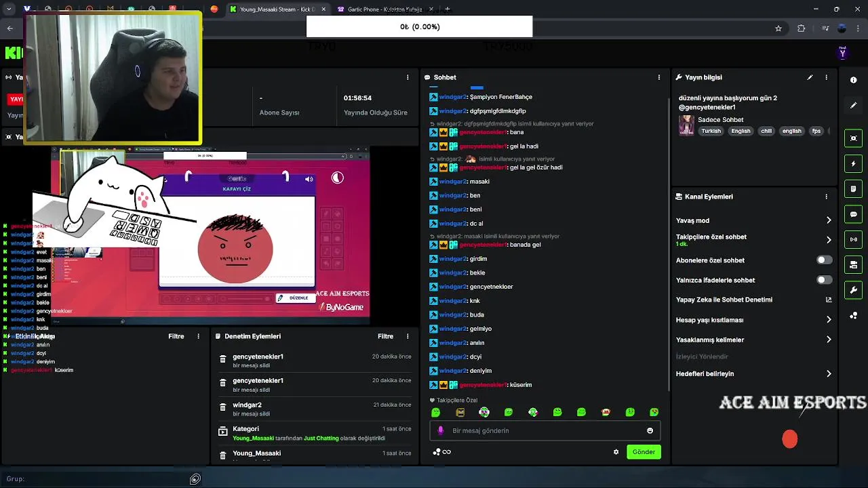The height and width of the screenshot is (488, 868).
Task: Open stats panel three-dot menu
Action: click(408, 77)
